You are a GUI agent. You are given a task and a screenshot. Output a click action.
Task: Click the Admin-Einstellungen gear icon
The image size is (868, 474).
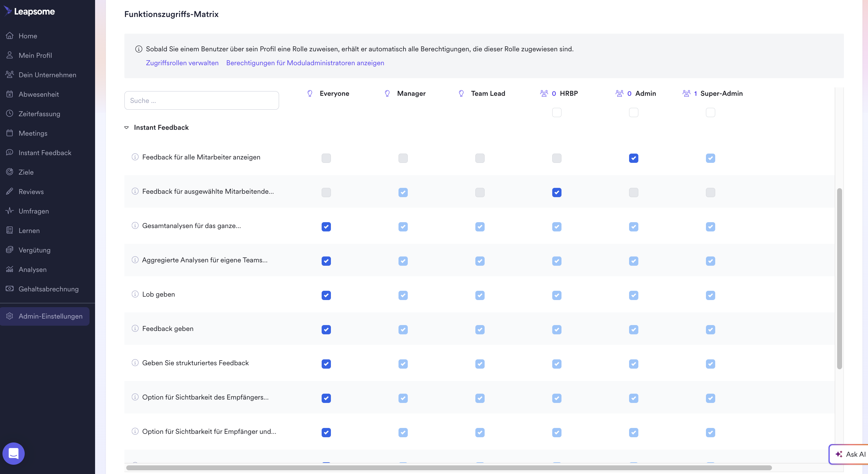coord(10,316)
